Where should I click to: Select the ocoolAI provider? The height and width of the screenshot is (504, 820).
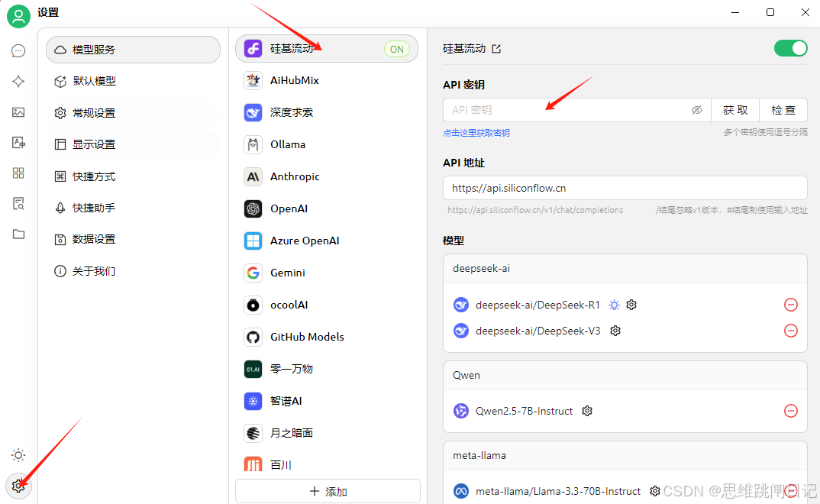point(327,305)
